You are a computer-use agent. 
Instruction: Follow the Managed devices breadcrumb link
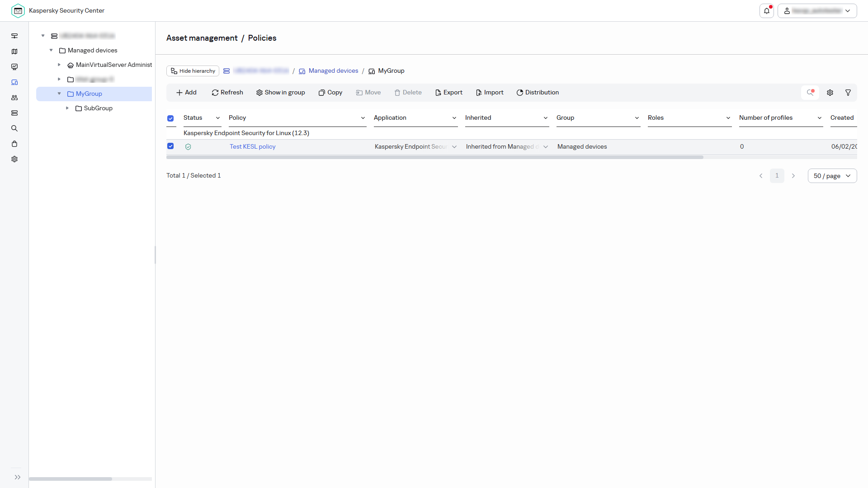coord(333,71)
